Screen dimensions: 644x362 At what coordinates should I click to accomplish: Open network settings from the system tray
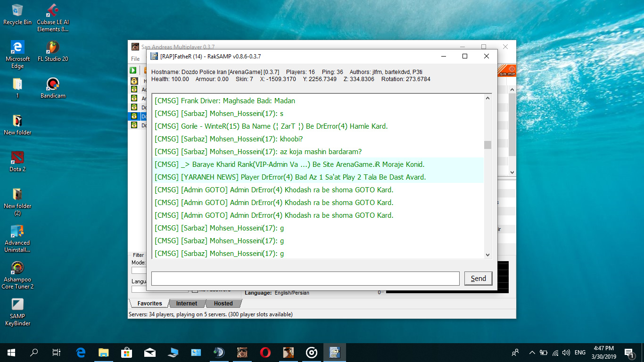click(555, 353)
